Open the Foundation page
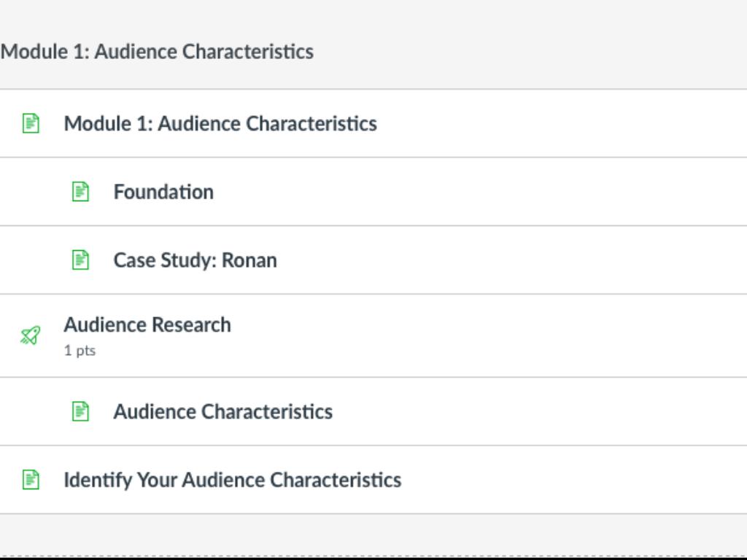Screen dimensions: 747x560 163,192
